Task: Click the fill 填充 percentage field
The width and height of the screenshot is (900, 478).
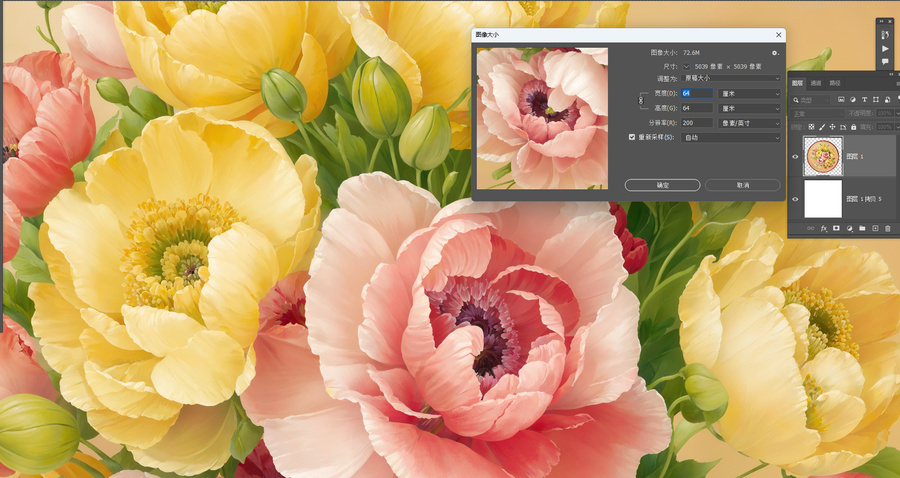Action: click(885, 127)
